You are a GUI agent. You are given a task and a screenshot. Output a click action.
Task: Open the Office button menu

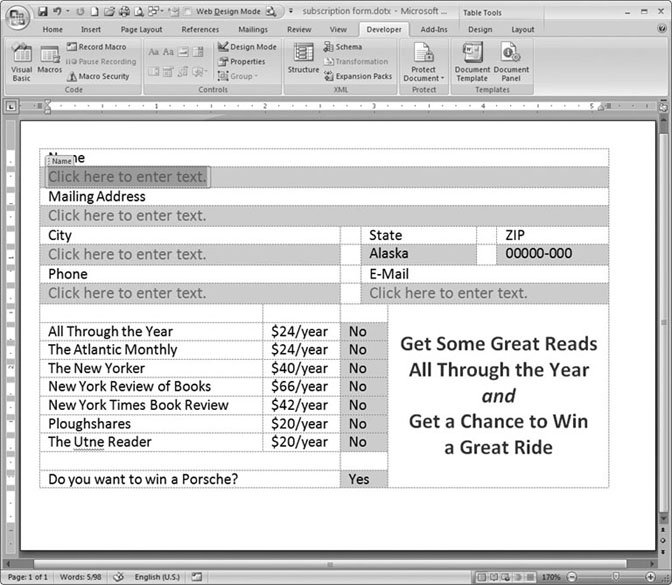point(17,17)
